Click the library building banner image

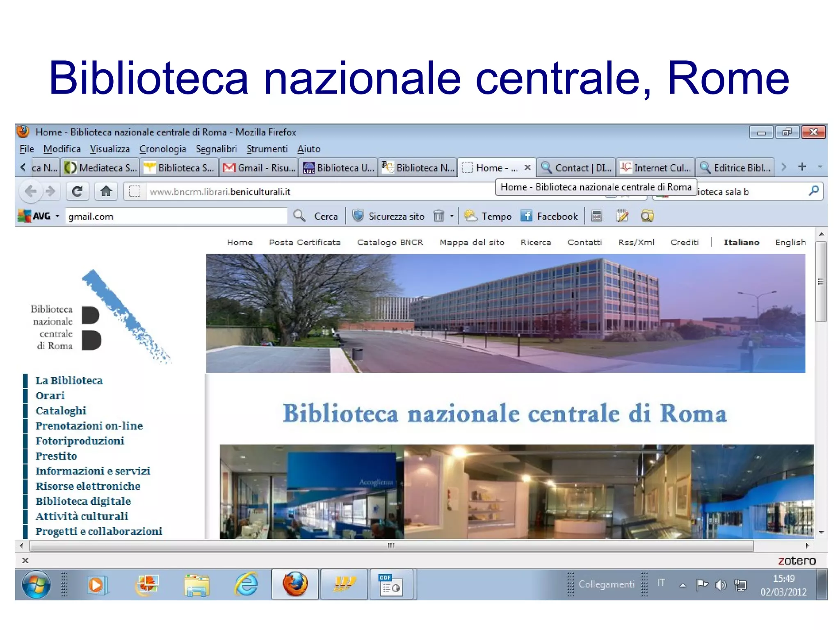tap(506, 313)
